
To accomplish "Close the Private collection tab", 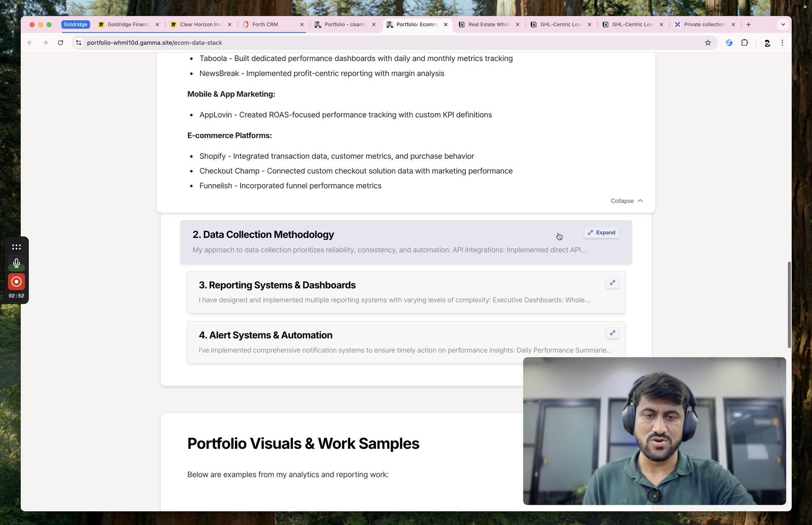I will [733, 24].
